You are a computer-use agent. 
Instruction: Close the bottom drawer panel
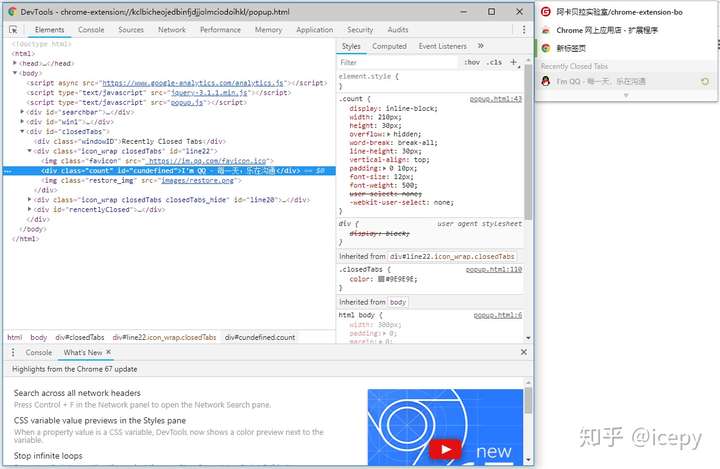point(523,352)
